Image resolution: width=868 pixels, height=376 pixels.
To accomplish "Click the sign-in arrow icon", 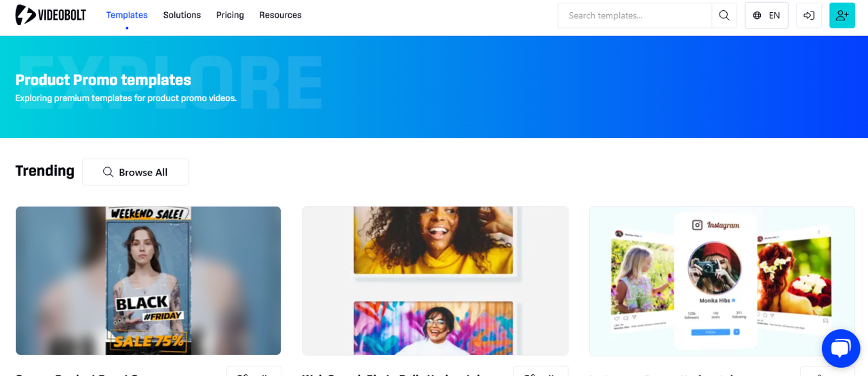I will (x=809, y=16).
